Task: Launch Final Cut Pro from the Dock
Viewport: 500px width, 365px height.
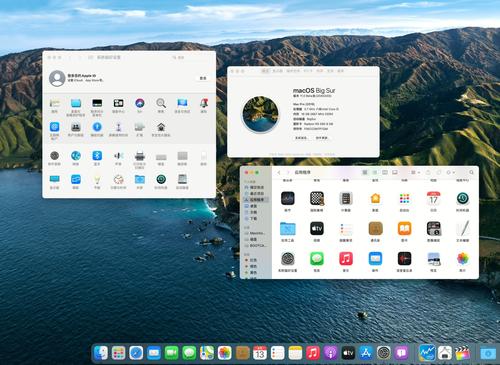Action: point(463,353)
